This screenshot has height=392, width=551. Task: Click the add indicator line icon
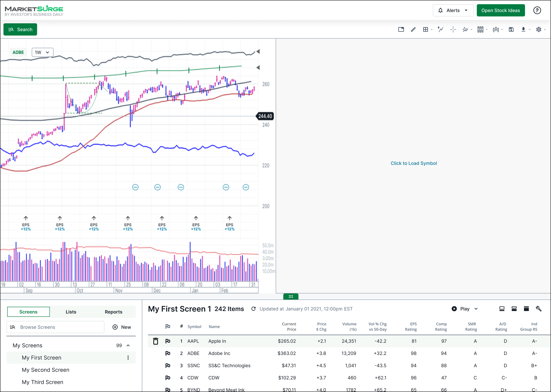click(x=441, y=30)
